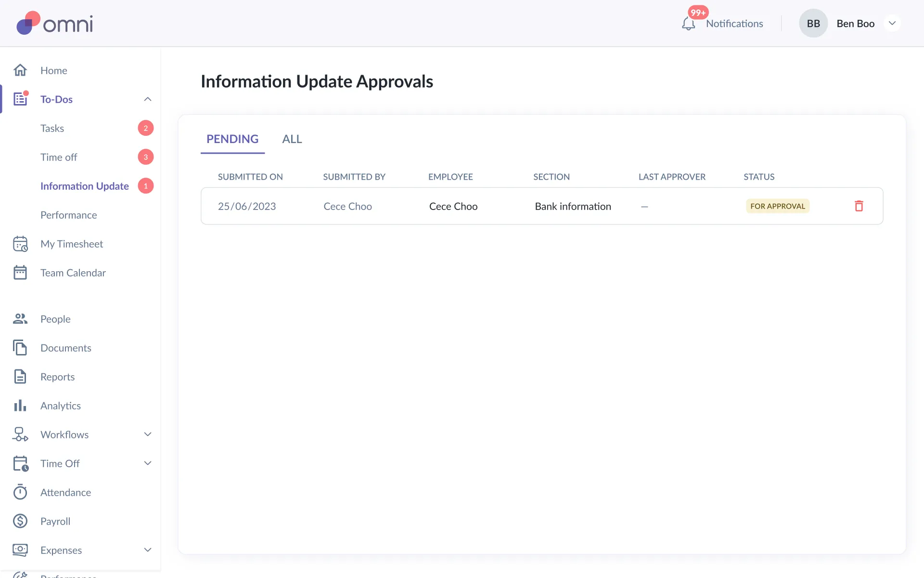Open the Ben Boo user dropdown
The width and height of the screenshot is (924, 578).
click(892, 24)
